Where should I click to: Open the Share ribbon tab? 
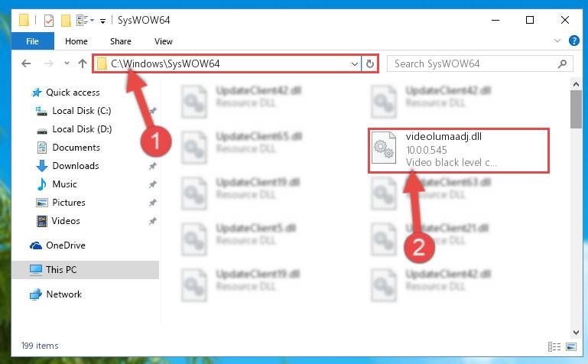point(121,41)
